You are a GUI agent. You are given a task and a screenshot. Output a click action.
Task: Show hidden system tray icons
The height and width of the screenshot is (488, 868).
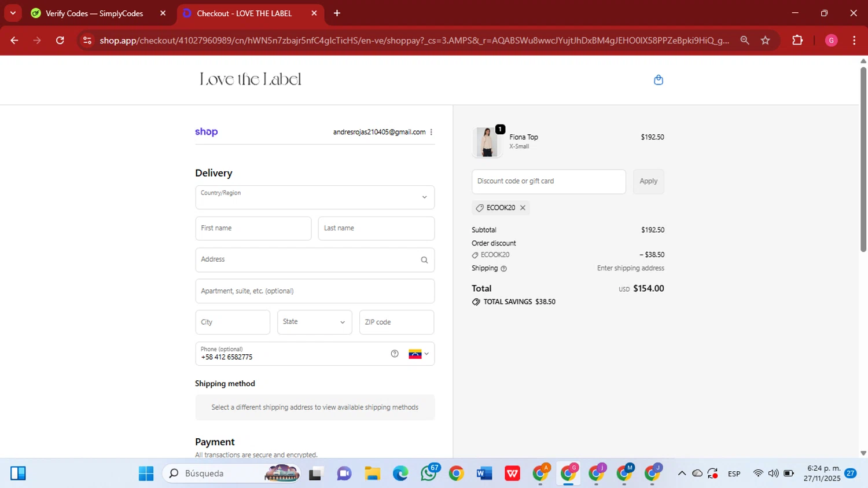(x=682, y=474)
